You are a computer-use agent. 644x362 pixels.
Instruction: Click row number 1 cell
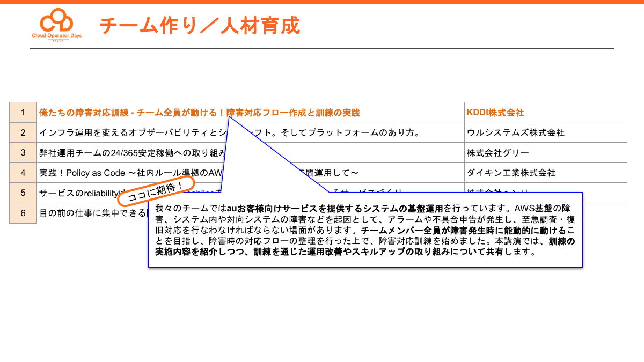coord(23,113)
